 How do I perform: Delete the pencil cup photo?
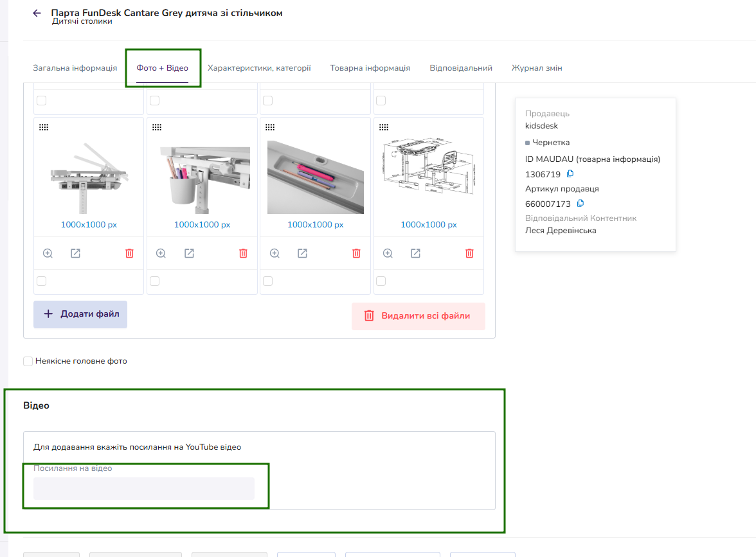coord(243,253)
